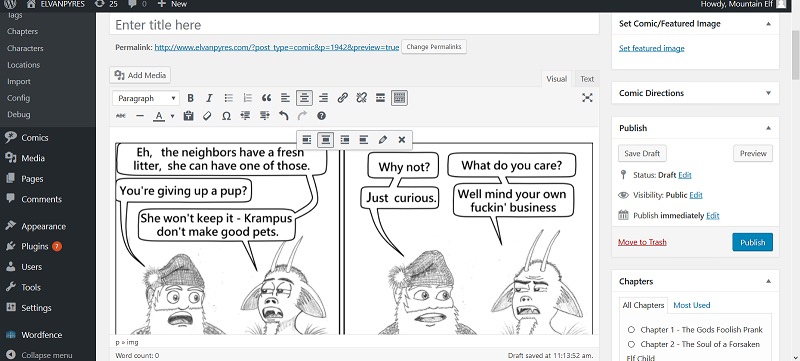This screenshot has height=361, width=800.
Task: Undo the last edit
Action: [x=284, y=116]
